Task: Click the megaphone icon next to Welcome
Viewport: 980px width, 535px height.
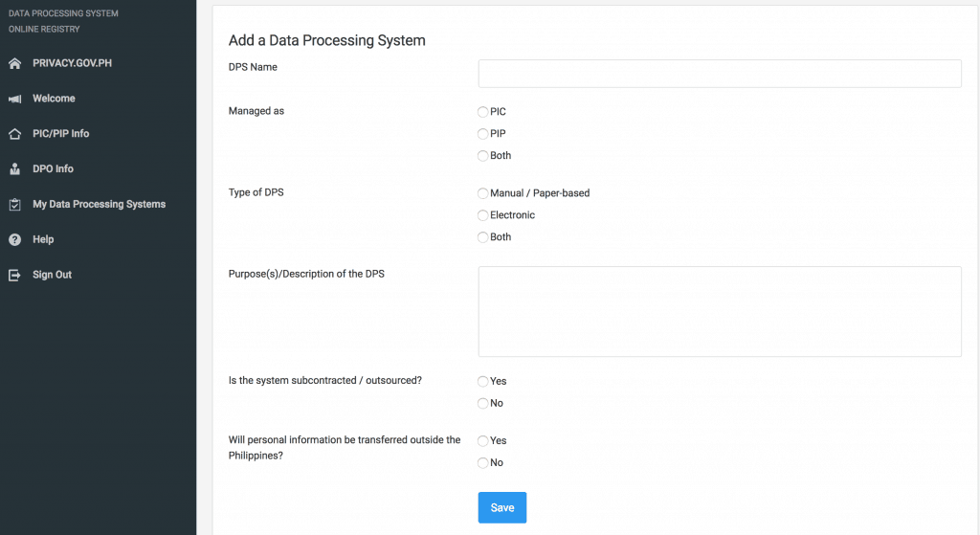Action: [14, 99]
